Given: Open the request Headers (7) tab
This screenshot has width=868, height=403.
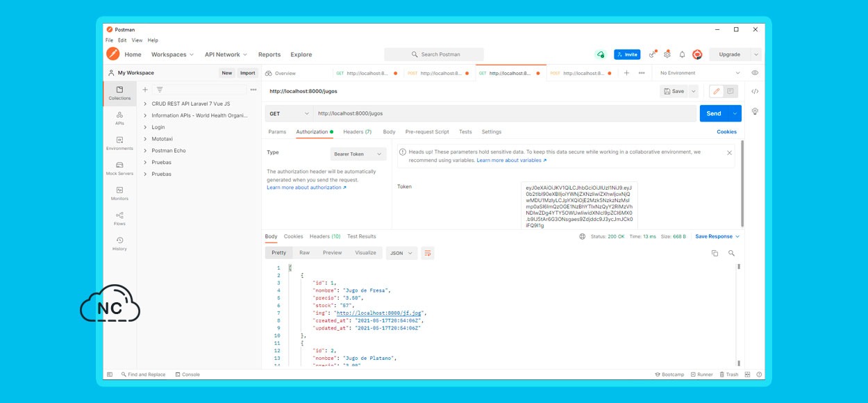Looking at the screenshot, I should [x=358, y=131].
